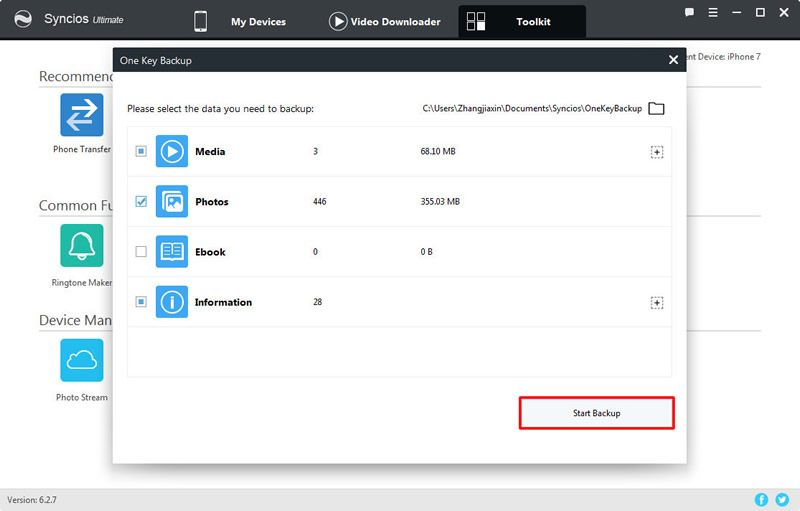
Task: Click the 355.03 MB size value
Action: 440,201
